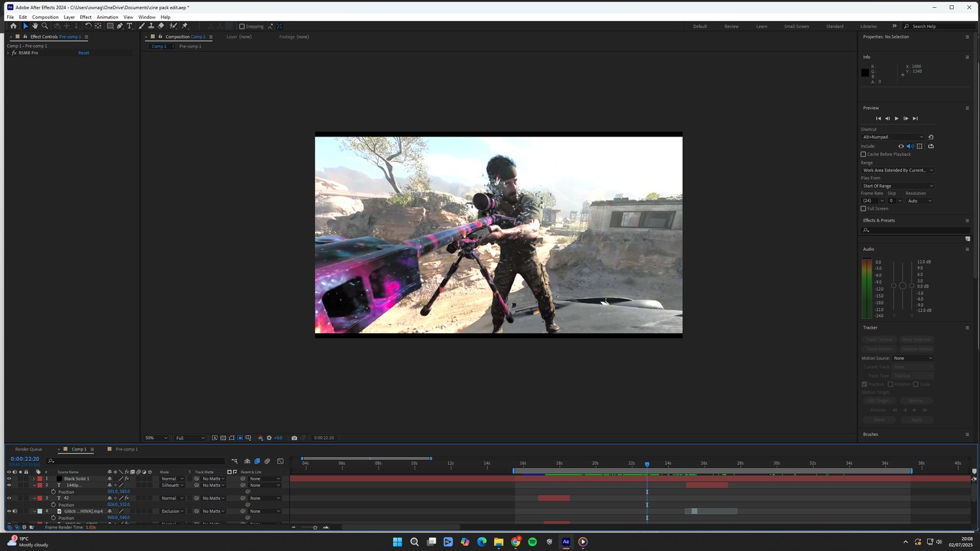Image resolution: width=980 pixels, height=551 pixels.
Task: Switch to the Pre-comp 1 timeline tab
Action: coord(127,450)
